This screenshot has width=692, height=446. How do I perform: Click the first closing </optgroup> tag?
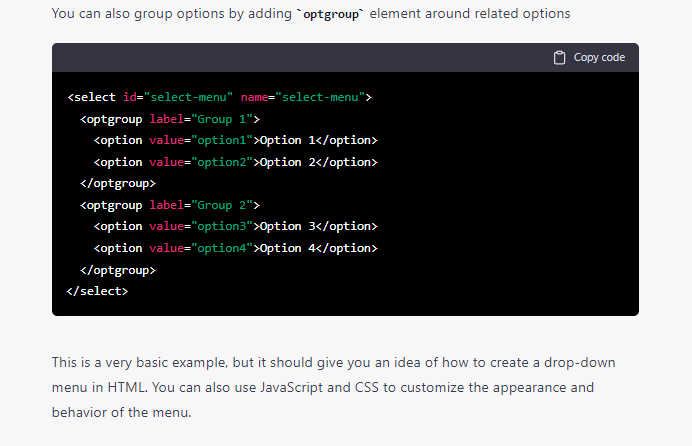coord(118,184)
